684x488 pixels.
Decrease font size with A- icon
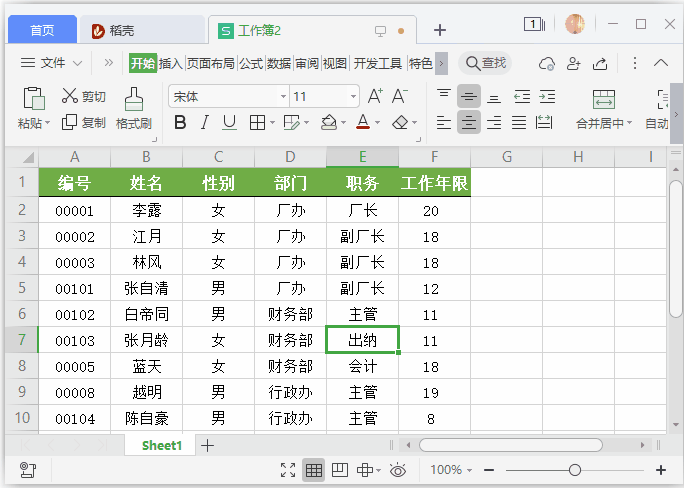[400, 96]
